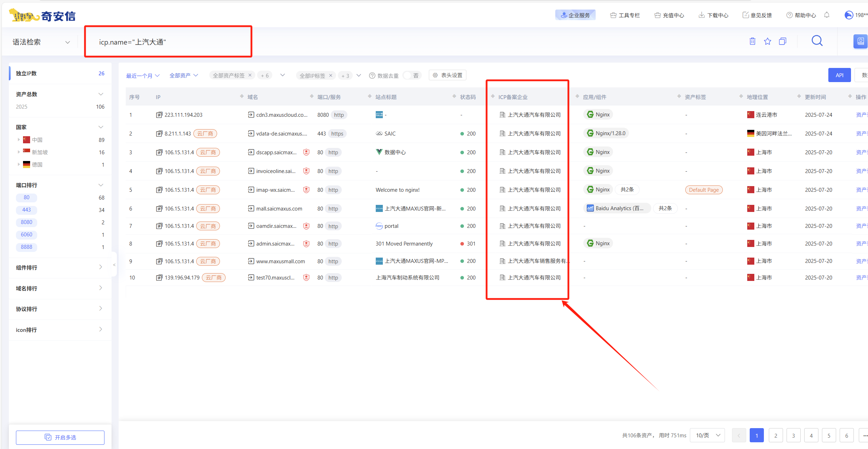Click the Qi An Xin logo
The image size is (868, 449).
[42, 16]
